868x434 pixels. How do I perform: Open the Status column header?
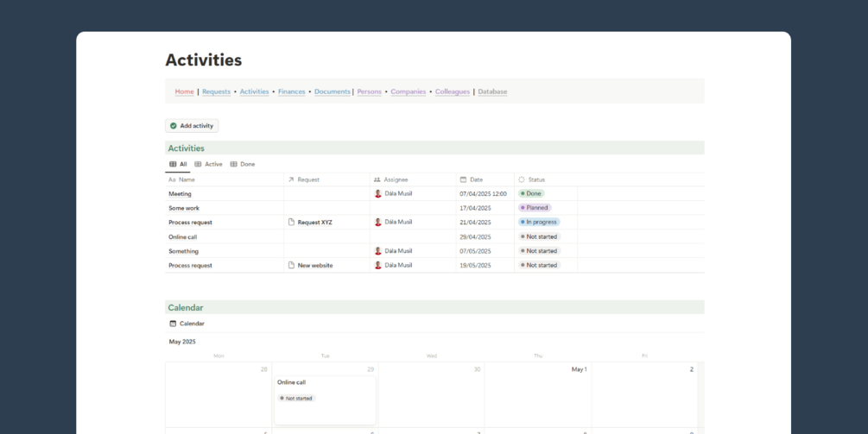pyautogui.click(x=546, y=179)
